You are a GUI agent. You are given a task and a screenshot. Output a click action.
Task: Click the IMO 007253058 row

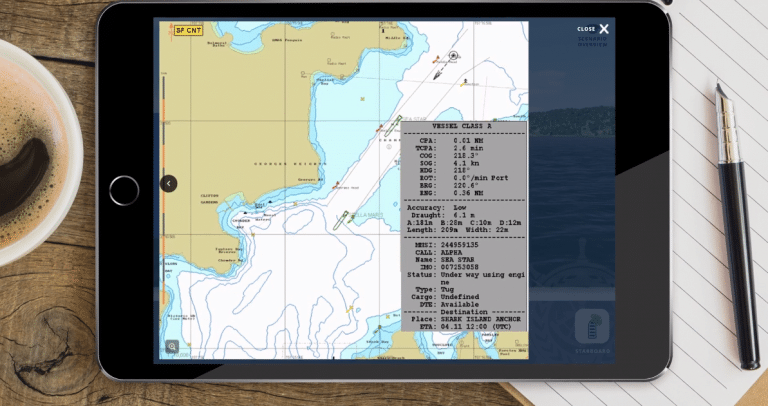(x=449, y=267)
